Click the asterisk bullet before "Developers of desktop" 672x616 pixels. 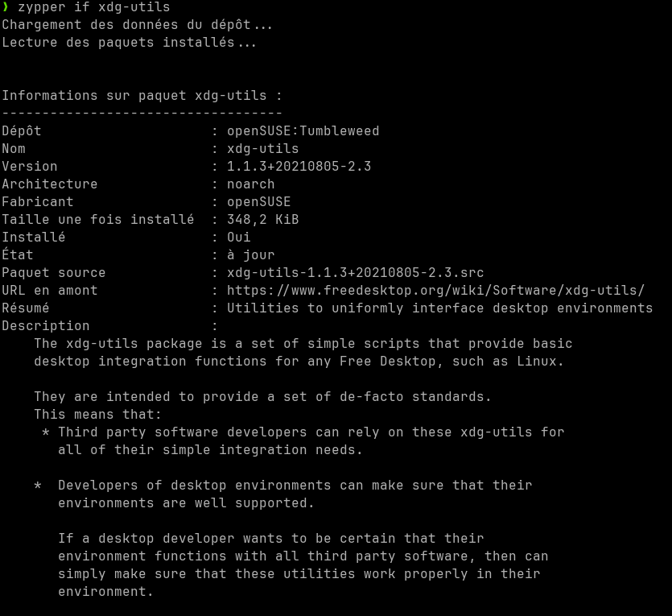[x=38, y=486]
